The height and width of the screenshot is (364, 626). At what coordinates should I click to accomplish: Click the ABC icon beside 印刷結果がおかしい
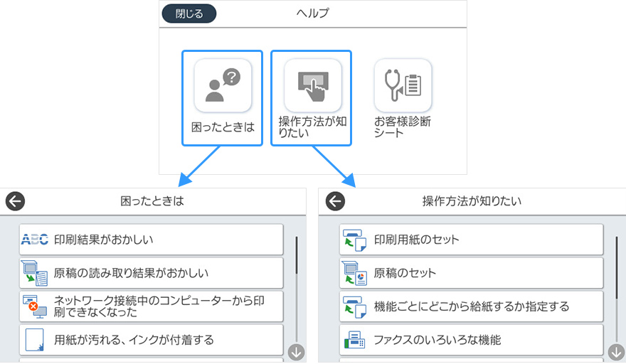(x=34, y=240)
